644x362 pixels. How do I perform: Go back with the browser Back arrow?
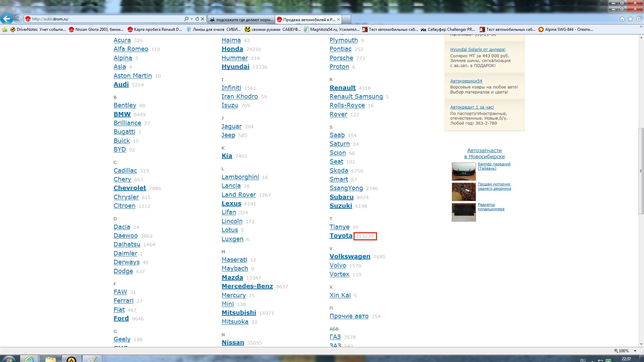[x=6, y=19]
